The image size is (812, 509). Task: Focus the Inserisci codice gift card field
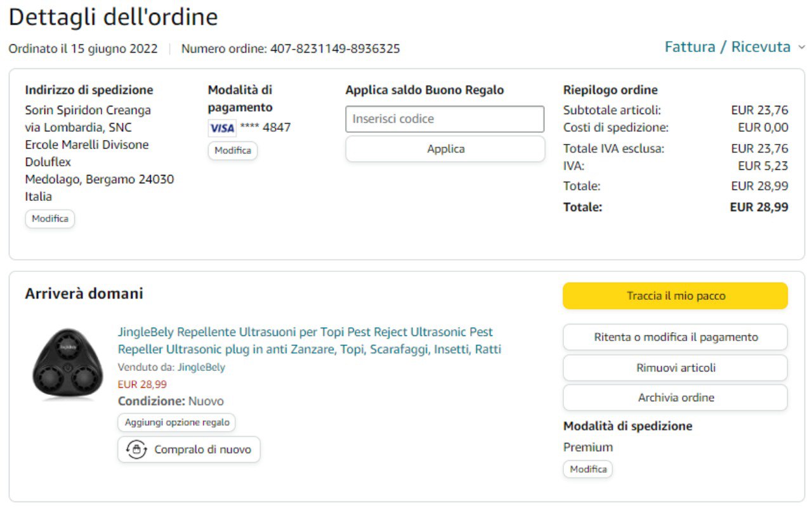pyautogui.click(x=445, y=119)
